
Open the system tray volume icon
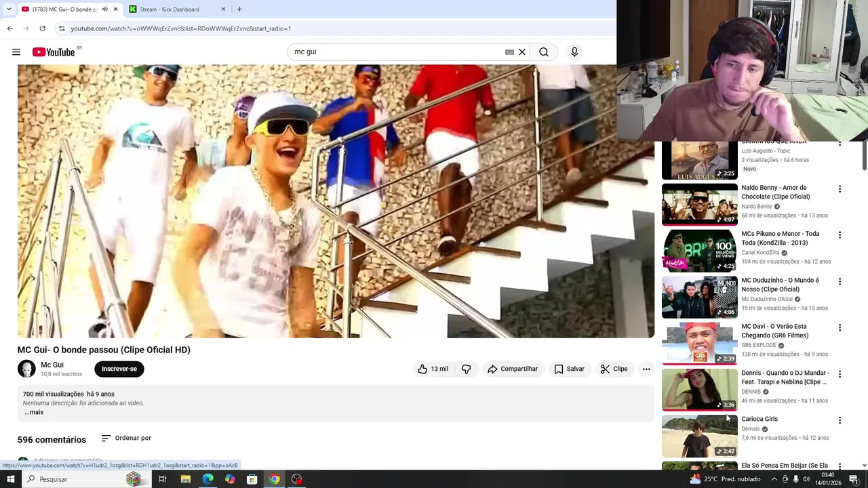click(806, 479)
